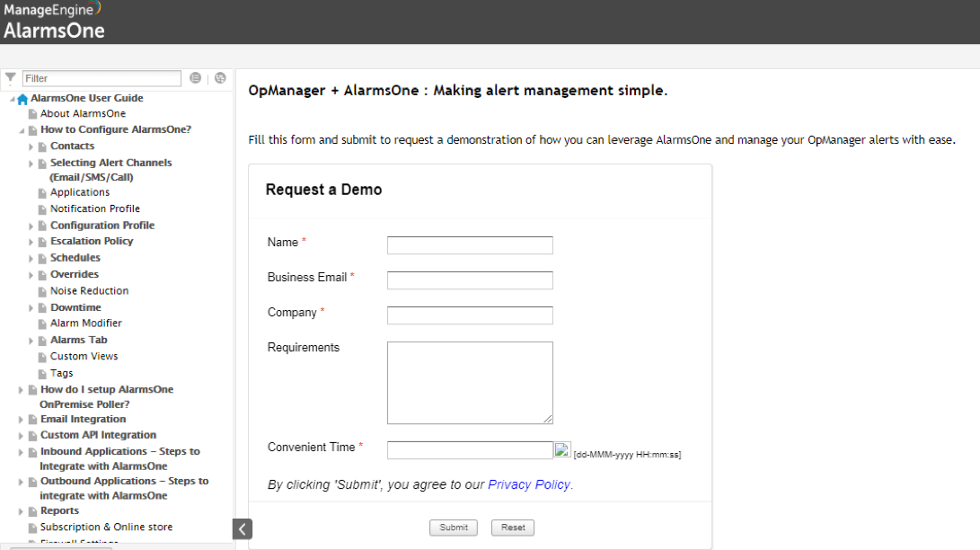Collapse the How to Configure AlarmsOne node
The image size is (980, 550).
coord(22,130)
